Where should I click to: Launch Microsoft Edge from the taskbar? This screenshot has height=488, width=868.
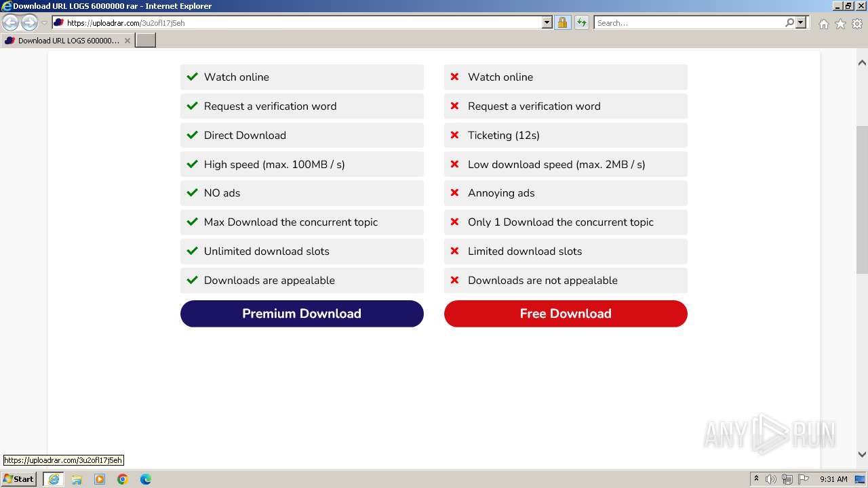point(146,479)
